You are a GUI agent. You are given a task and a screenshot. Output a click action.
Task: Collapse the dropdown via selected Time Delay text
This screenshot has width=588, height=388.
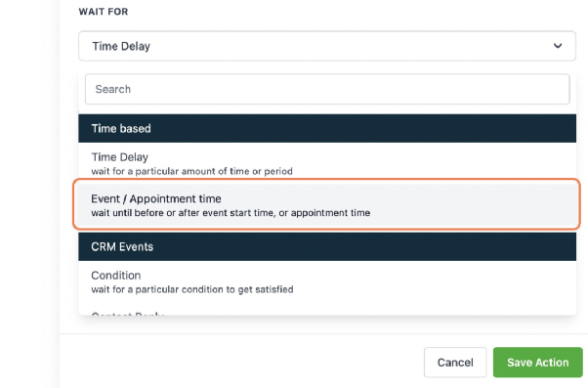click(x=121, y=46)
